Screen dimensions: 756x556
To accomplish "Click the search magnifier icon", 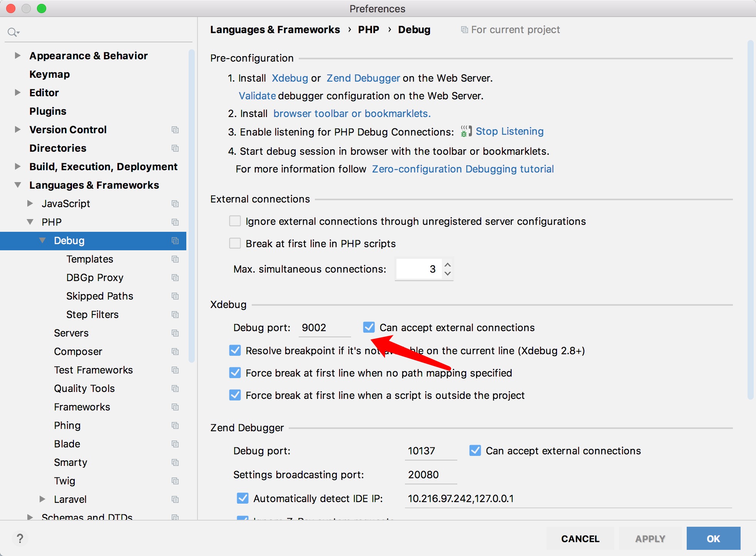I will (13, 32).
